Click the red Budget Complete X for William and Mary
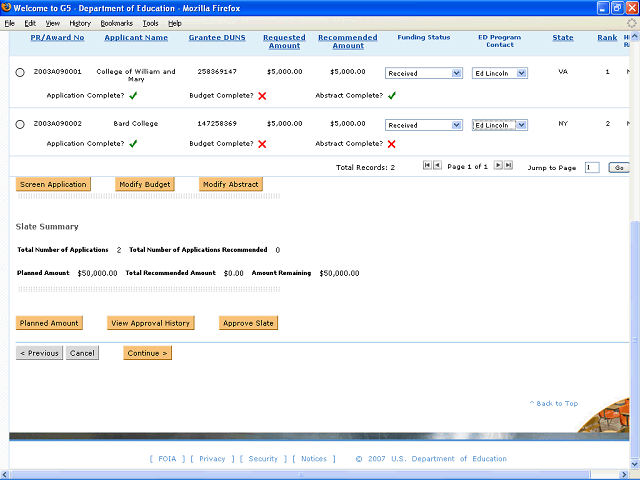Viewport: 640px width, 480px height. [x=262, y=96]
